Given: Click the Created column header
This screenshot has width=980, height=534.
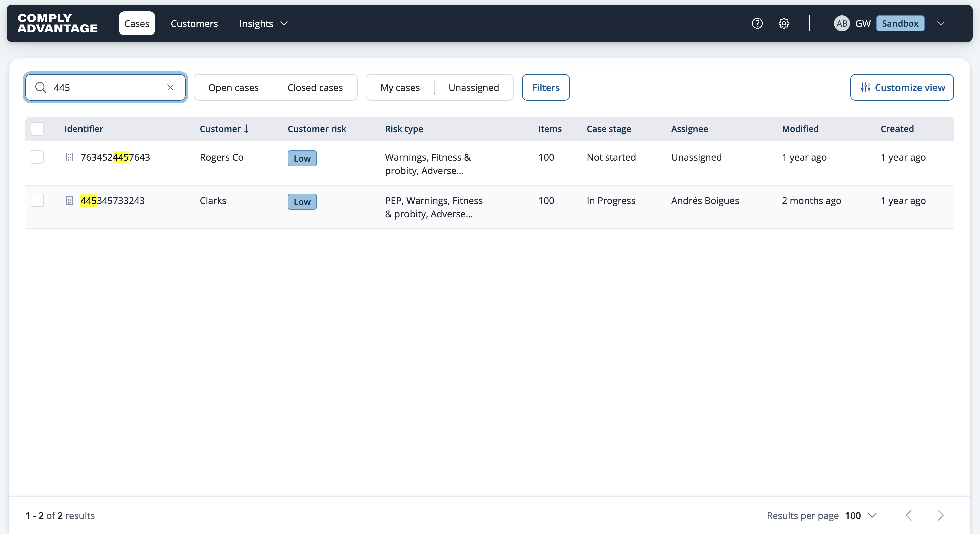Looking at the screenshot, I should (x=897, y=129).
